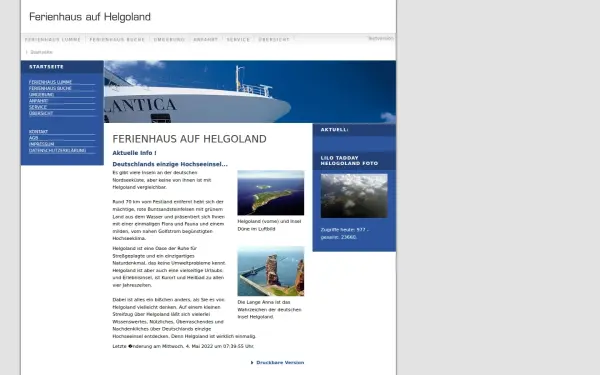Open Ferienhaus Buche in blue sidebar

point(50,88)
